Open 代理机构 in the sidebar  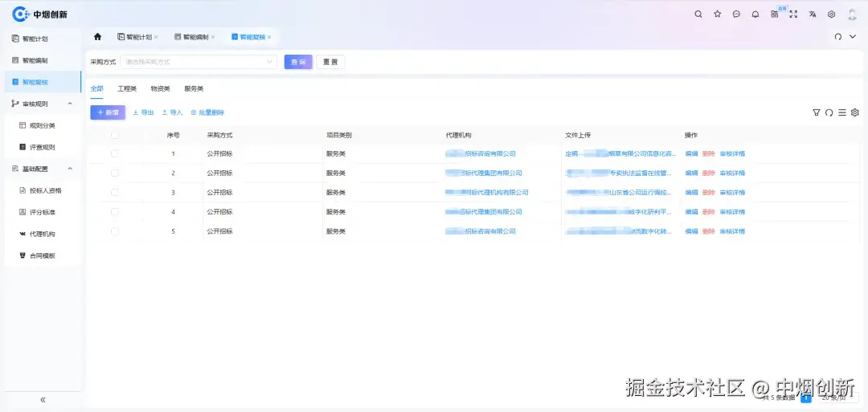[42, 234]
